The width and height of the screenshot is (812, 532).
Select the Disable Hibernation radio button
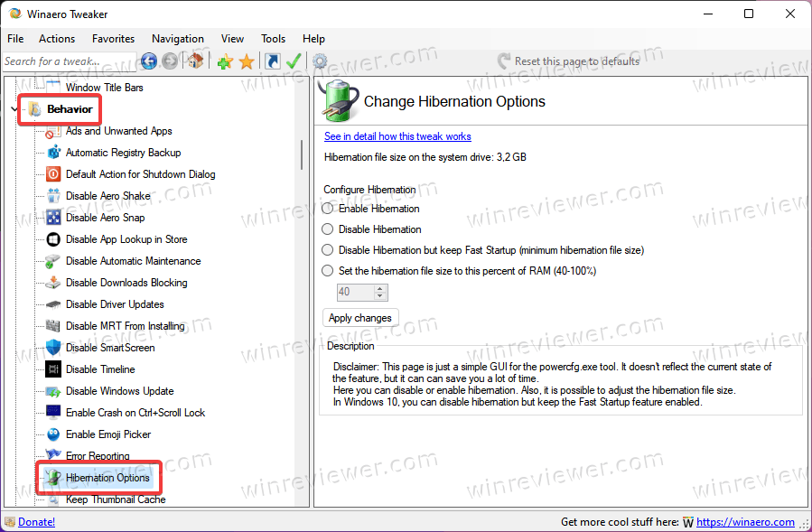[327, 229]
